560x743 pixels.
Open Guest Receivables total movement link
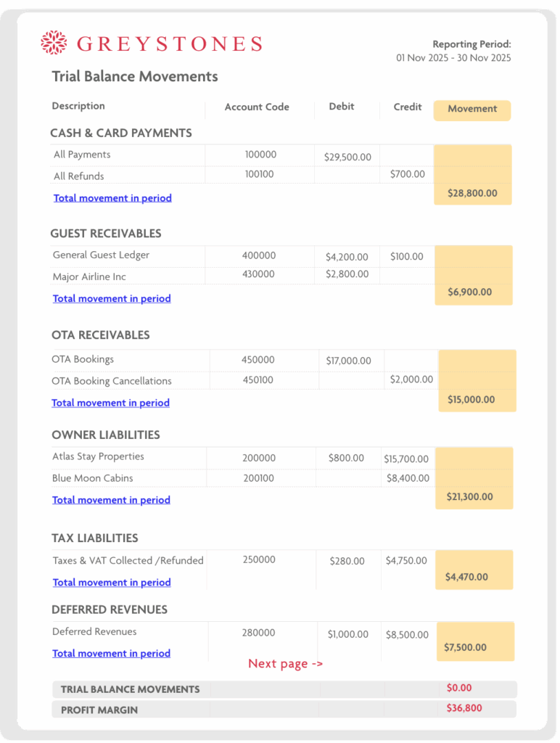(x=112, y=298)
